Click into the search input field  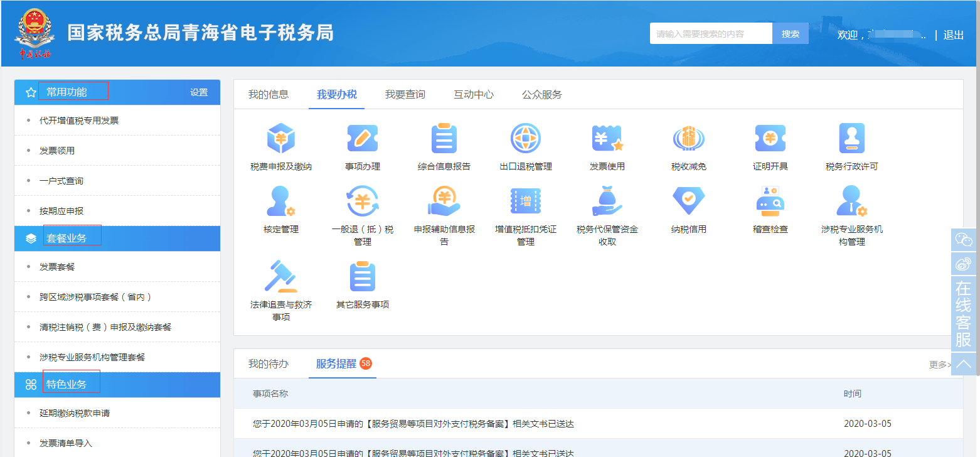coord(710,34)
